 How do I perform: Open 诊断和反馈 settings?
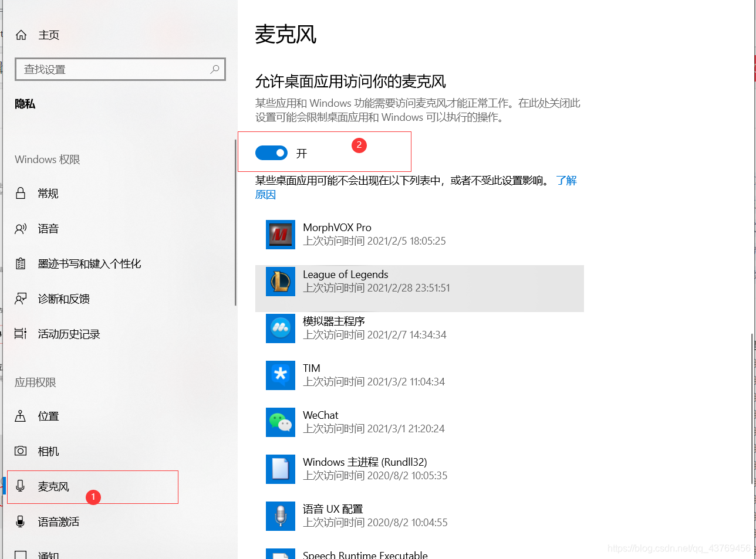[x=64, y=299]
